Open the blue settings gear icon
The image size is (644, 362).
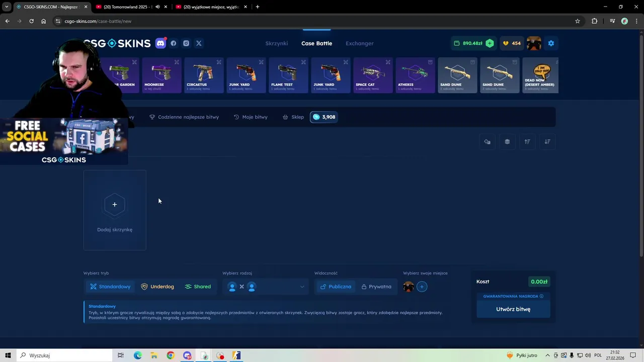[x=551, y=43]
